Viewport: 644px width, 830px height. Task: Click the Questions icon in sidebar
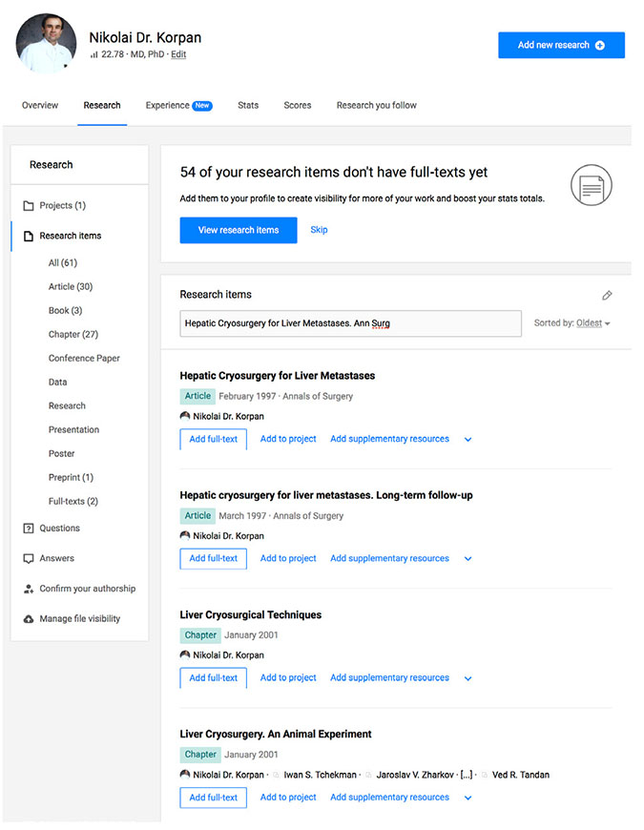[29, 529]
